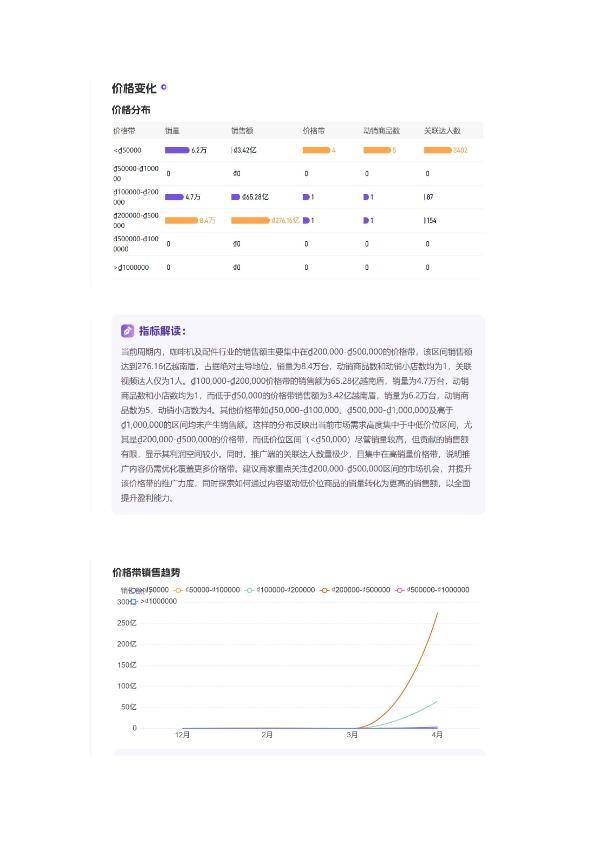Click the orange bar next to 8.4万
Viewport: 595px width, 841px height.
(x=181, y=220)
